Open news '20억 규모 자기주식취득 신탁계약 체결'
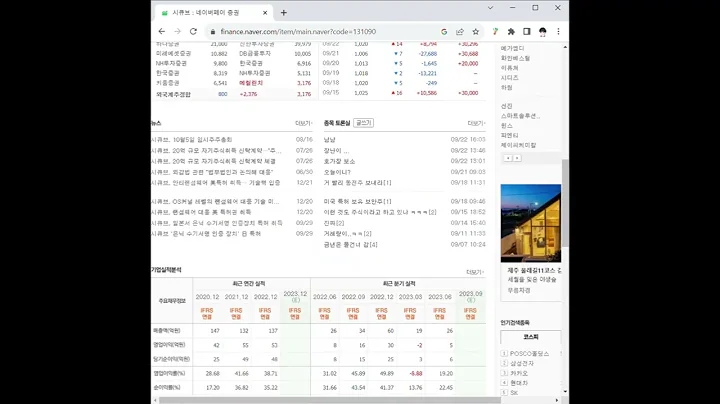The width and height of the screenshot is (720, 404). click(x=214, y=161)
